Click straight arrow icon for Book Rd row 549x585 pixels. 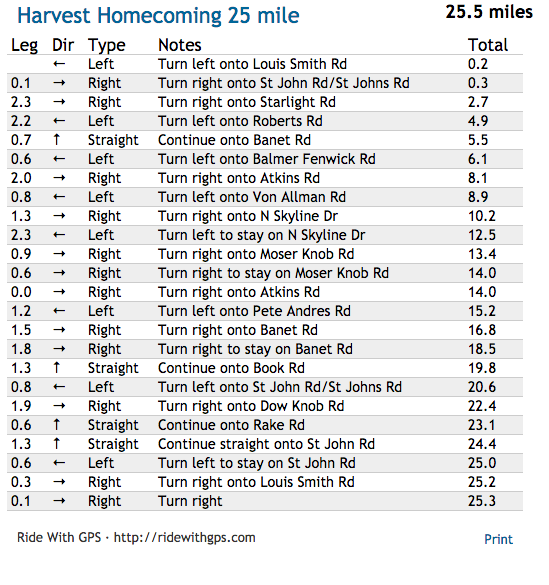coord(56,367)
